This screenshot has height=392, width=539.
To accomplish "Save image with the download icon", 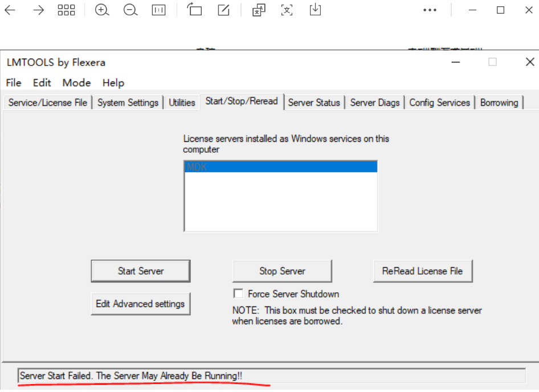I will [x=315, y=10].
